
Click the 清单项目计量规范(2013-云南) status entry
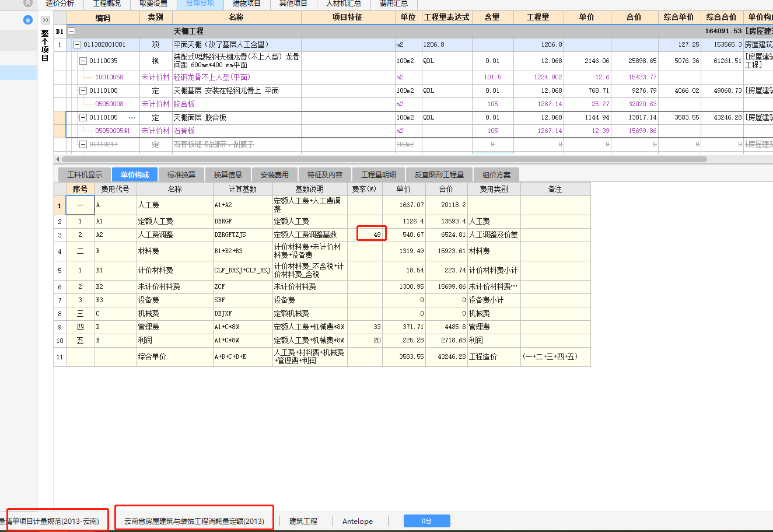(x=53, y=521)
